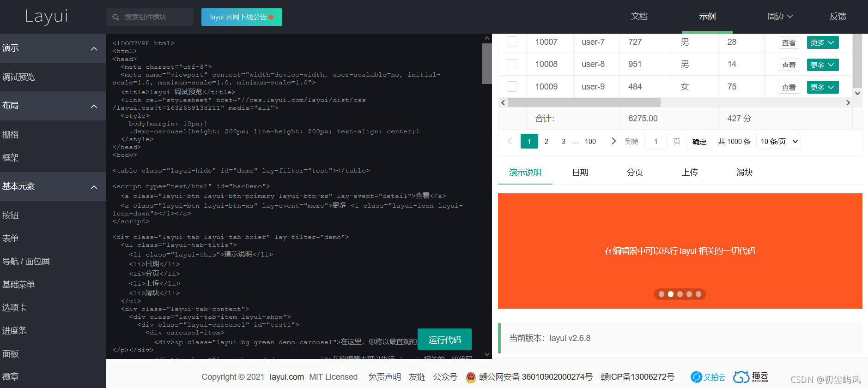
Task: Tick the checkbox for row 10008
Action: coord(512,64)
